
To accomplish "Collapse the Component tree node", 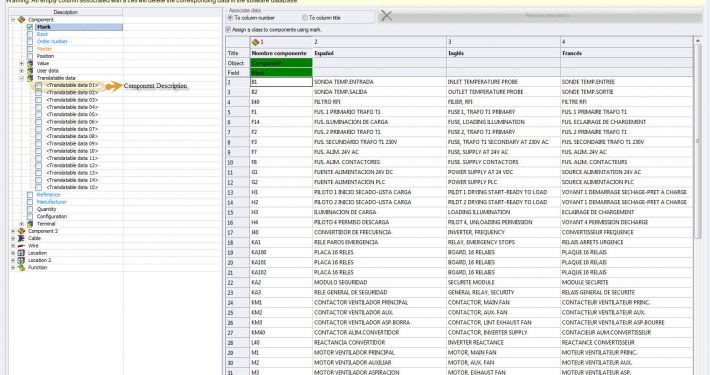I will coord(13,20).
